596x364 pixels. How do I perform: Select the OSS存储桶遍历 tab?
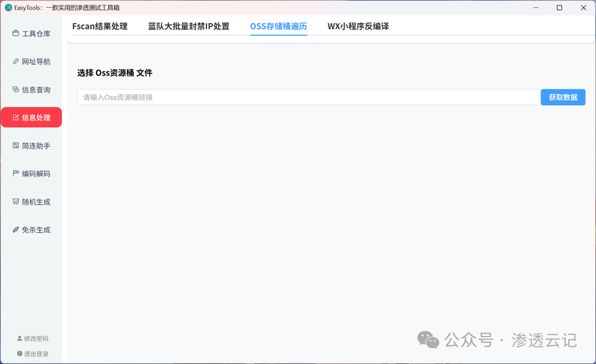279,26
